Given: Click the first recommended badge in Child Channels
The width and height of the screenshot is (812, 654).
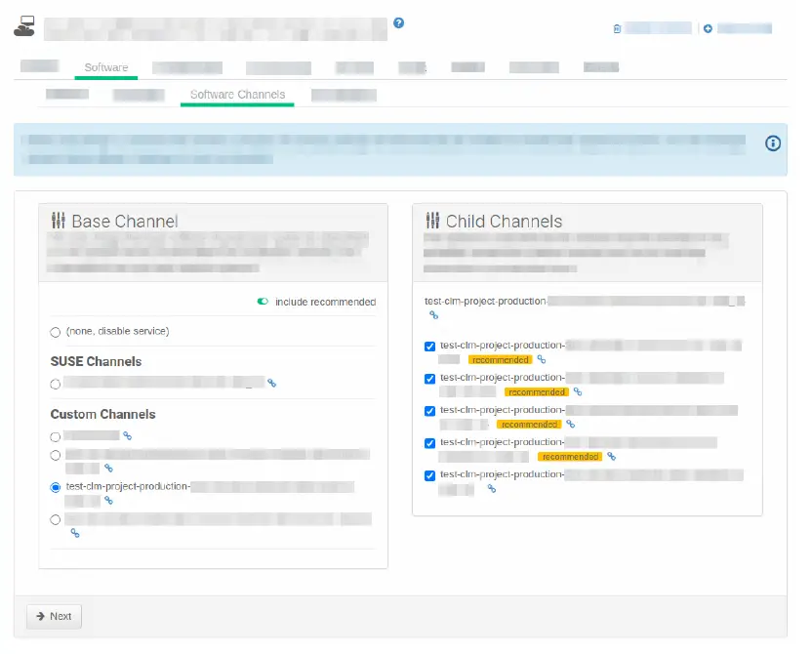Looking at the screenshot, I should tap(500, 360).
